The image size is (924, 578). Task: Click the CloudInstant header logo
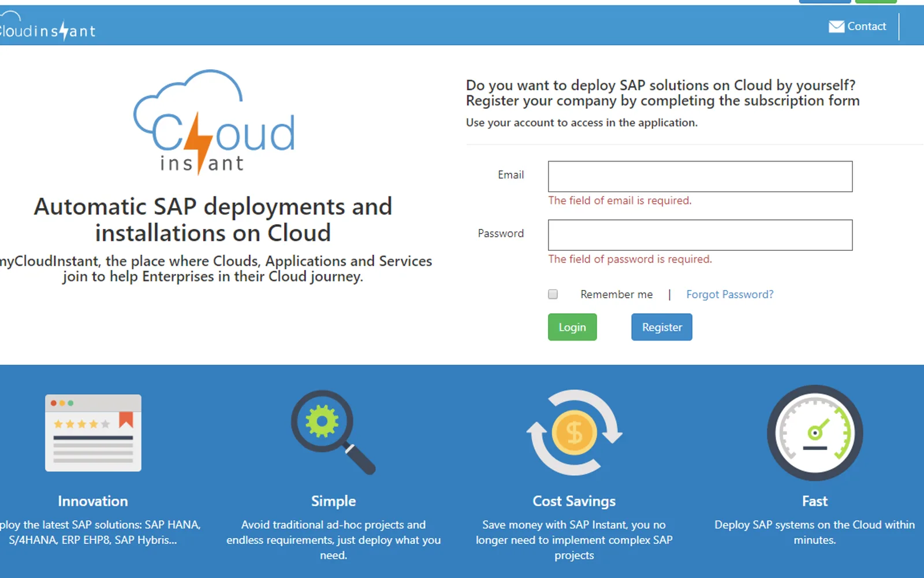[47, 26]
